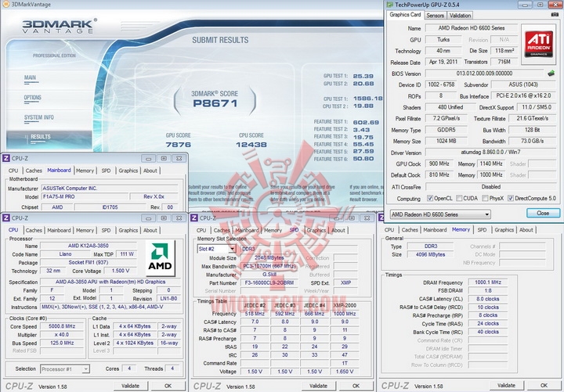Click the CPU-Z CPU window title icon
Viewport: 564px width, 392px height.
pos(6,218)
